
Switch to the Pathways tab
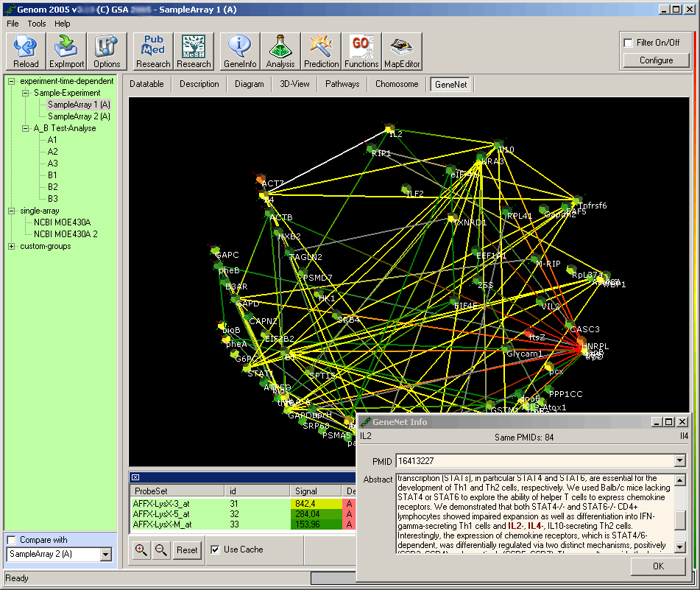pos(342,84)
